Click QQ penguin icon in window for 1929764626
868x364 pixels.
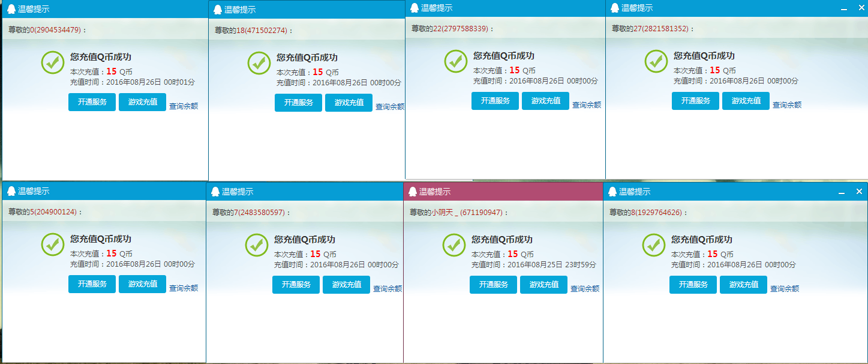[612, 192]
